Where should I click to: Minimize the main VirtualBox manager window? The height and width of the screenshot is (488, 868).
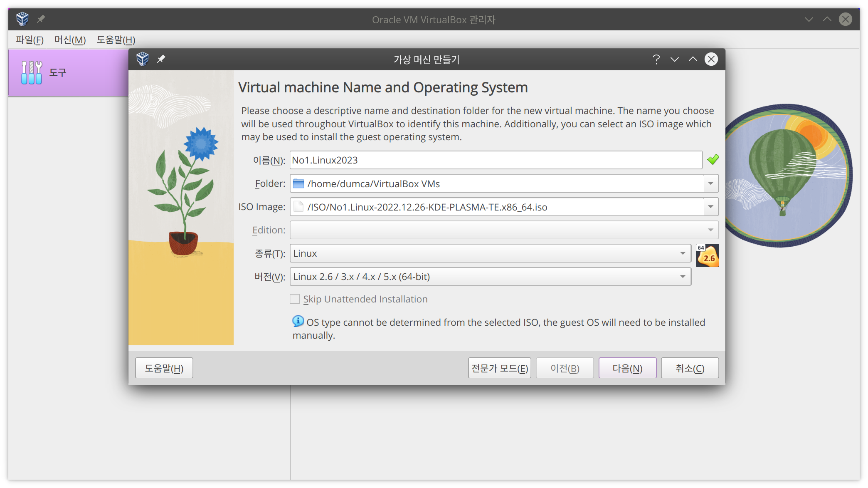pos(809,19)
